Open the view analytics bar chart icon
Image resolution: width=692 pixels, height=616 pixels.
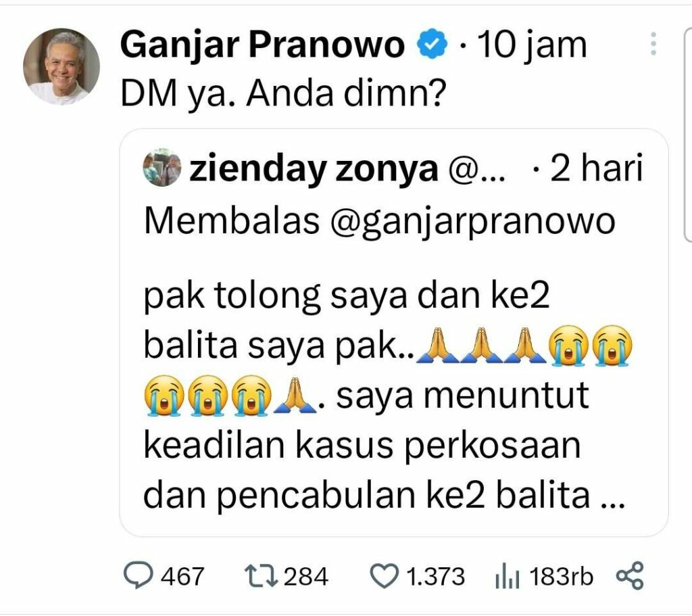[x=508, y=577]
